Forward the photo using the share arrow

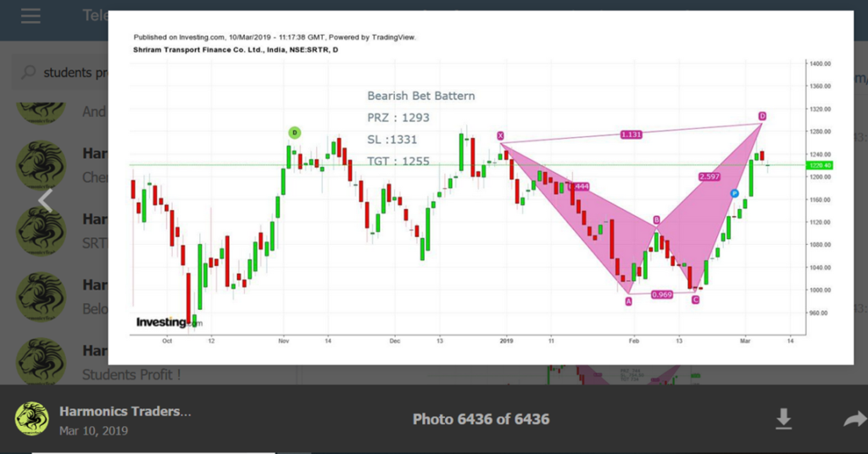click(x=855, y=419)
